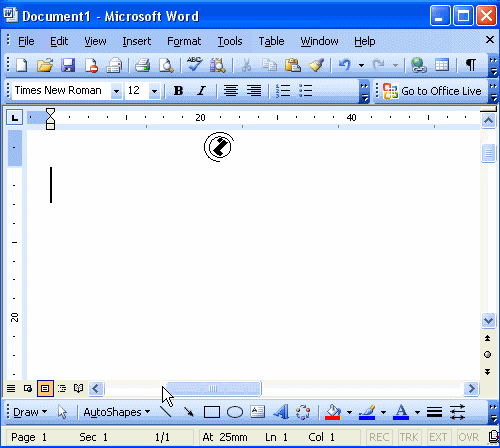Viewport: 500px width, 448px height.
Task: Click the Insert Hyperlink globe icon
Action: click(x=419, y=65)
